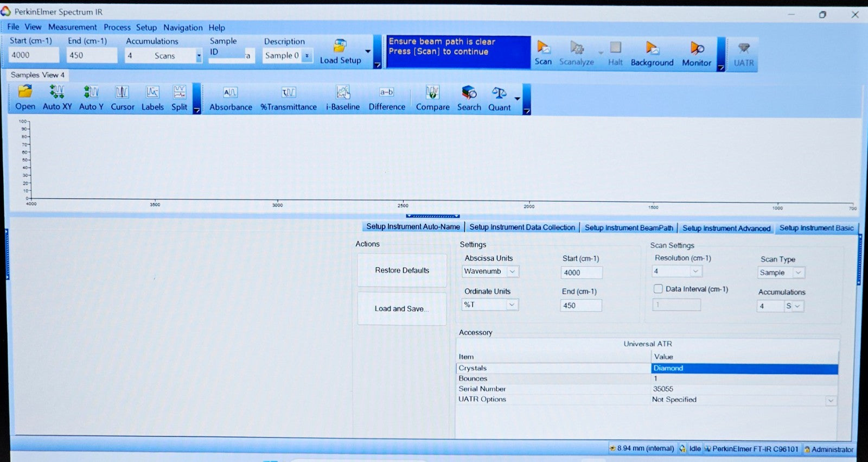Open the Scan Type Sample dropdown
Image resolution: width=868 pixels, height=462 pixels.
[x=799, y=273]
